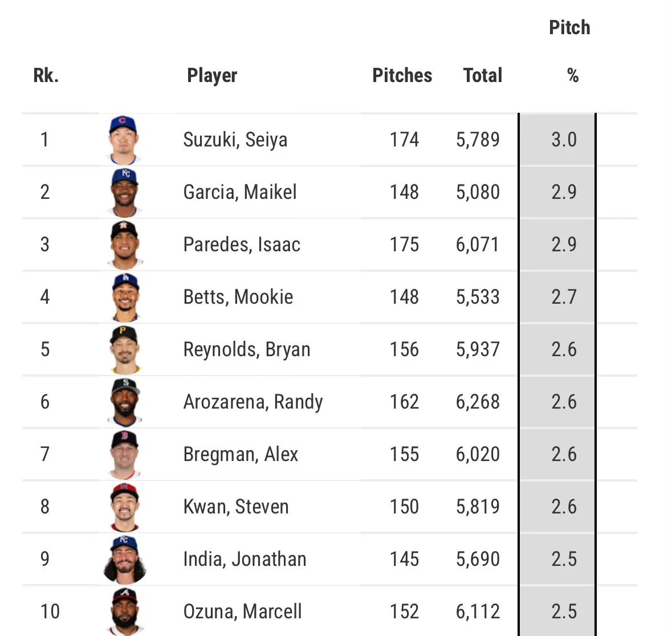Click the Player column header
The height and width of the screenshot is (636, 672).
[212, 75]
